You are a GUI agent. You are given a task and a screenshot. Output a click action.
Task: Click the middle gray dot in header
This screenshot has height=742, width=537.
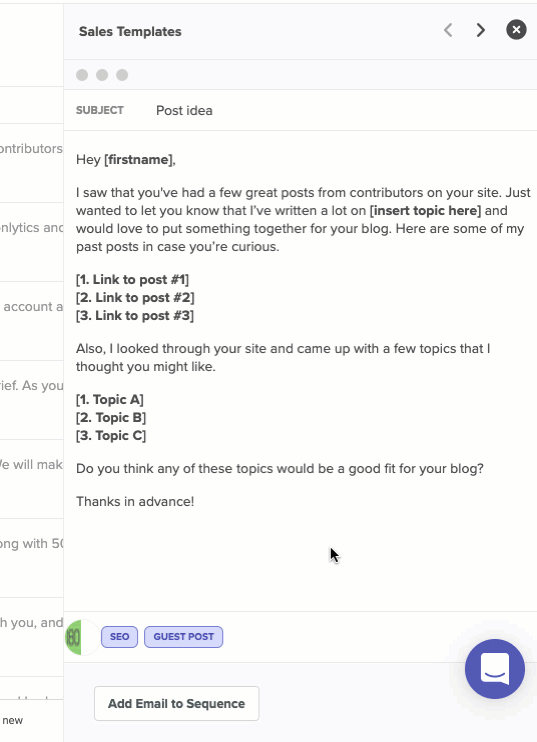pyautogui.click(x=102, y=75)
